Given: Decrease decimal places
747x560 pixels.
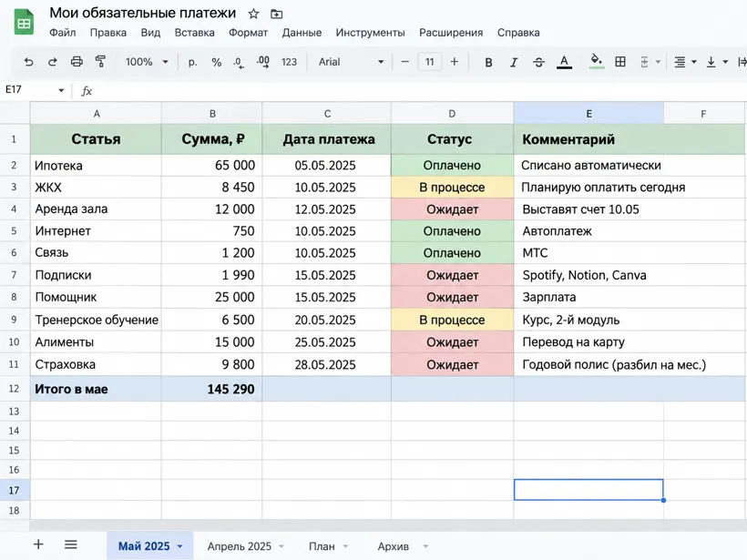Looking at the screenshot, I should [x=239, y=62].
